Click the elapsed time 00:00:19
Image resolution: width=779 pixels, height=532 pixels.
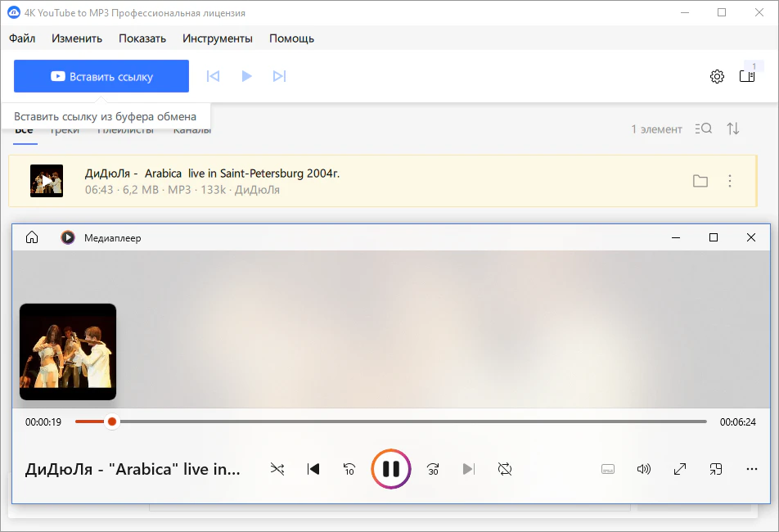[43, 422]
